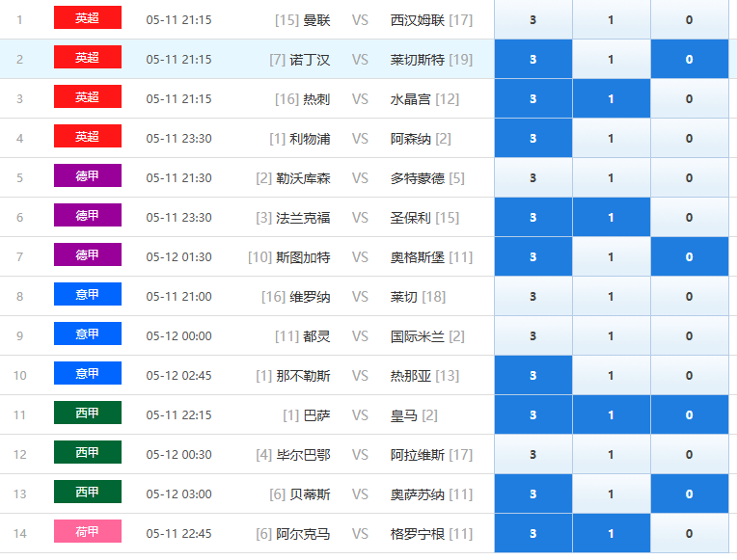Select win (3) for 毕尔巴鄂 vs 阿拉维斯
The image size is (737, 560).
coord(533,454)
